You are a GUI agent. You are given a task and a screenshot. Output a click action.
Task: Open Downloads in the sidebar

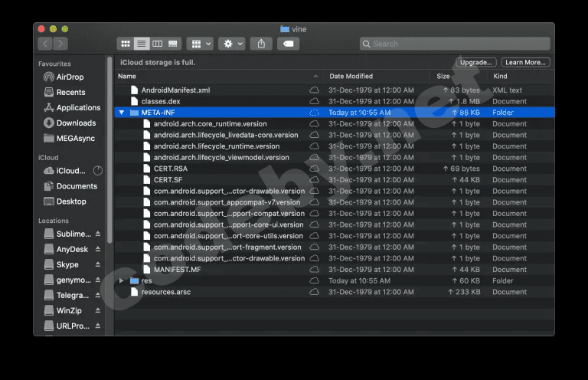pyautogui.click(x=76, y=123)
